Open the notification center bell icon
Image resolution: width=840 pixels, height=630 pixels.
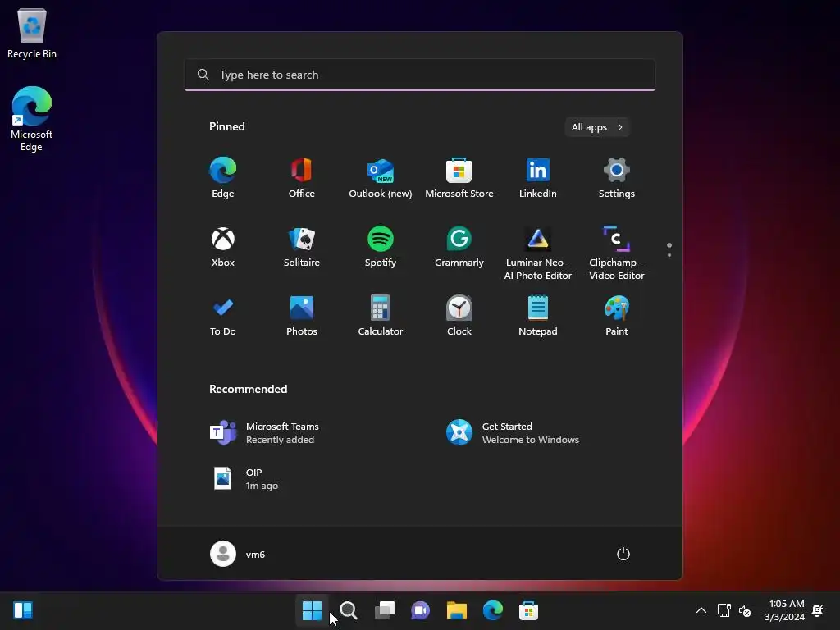[818, 610]
